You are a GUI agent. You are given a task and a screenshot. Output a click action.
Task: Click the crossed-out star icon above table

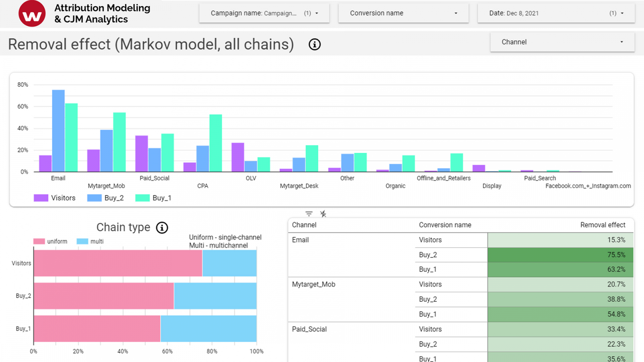click(323, 214)
